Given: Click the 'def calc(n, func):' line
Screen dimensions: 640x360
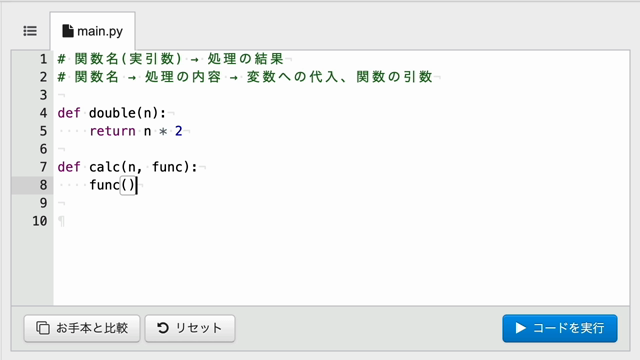Looking at the screenshot, I should (127, 167).
